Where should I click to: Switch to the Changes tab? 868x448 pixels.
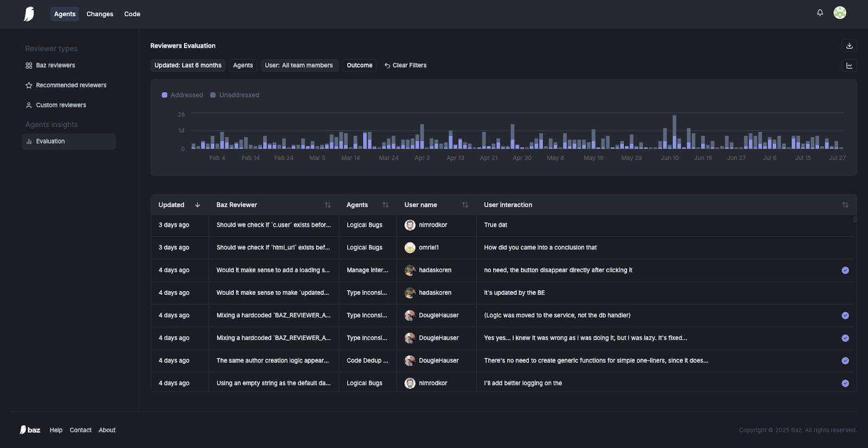(x=100, y=14)
